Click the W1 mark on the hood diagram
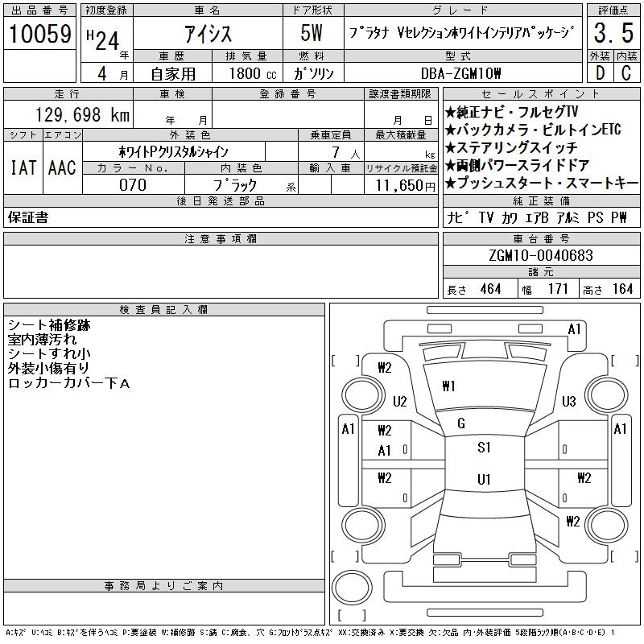Viewport: 644px width, 644px height. [x=448, y=386]
